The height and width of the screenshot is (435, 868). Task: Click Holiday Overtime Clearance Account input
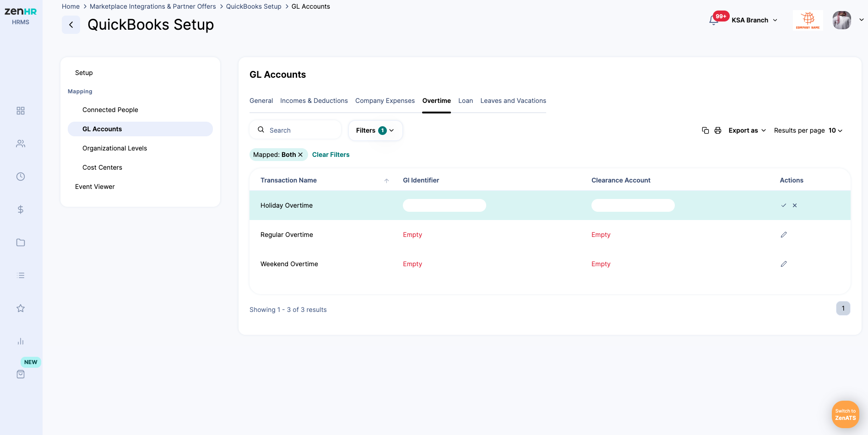[633, 205]
